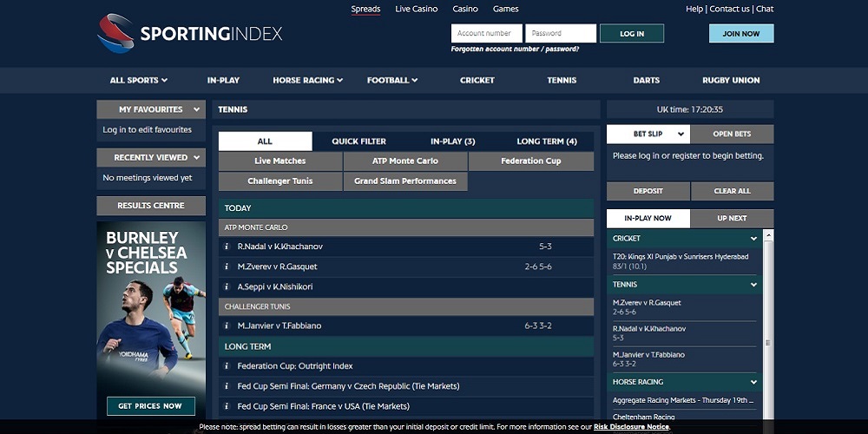Open the Contact us link
The height and width of the screenshot is (434, 868).
[729, 9]
